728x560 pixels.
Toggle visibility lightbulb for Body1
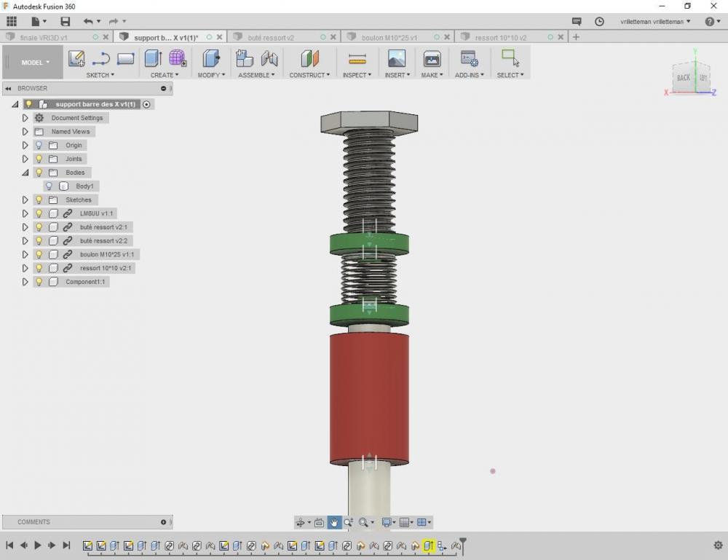coord(49,186)
